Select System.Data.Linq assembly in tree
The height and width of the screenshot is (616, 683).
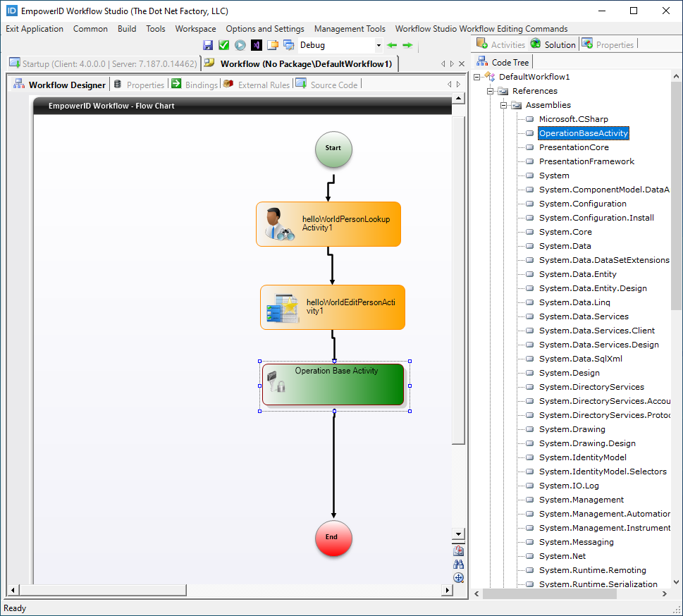[x=574, y=302]
